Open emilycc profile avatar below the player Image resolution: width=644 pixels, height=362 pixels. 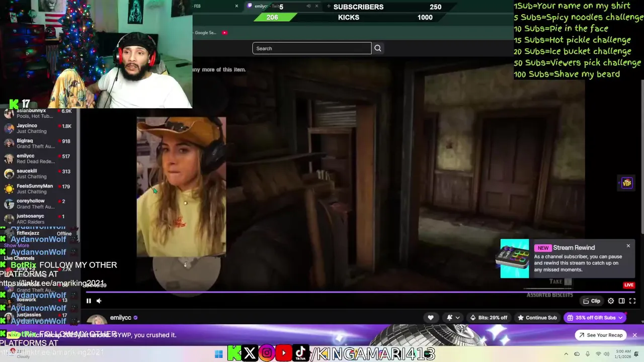[x=97, y=319]
